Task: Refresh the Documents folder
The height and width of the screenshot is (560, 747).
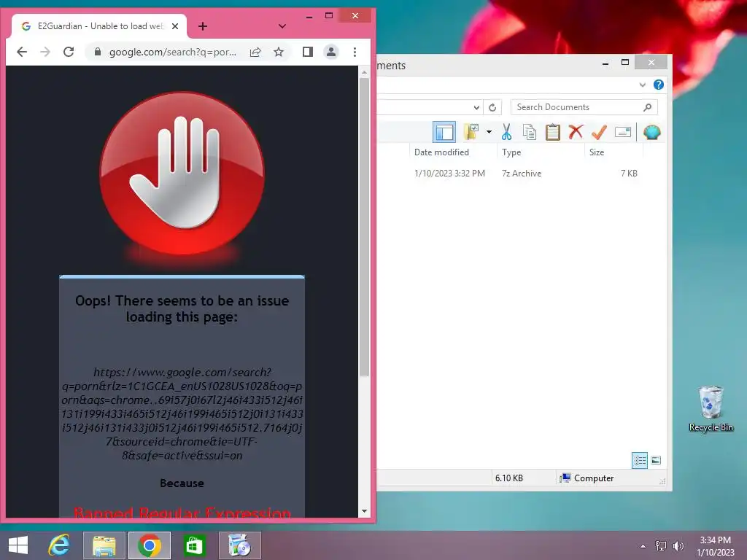Action: 492,107
